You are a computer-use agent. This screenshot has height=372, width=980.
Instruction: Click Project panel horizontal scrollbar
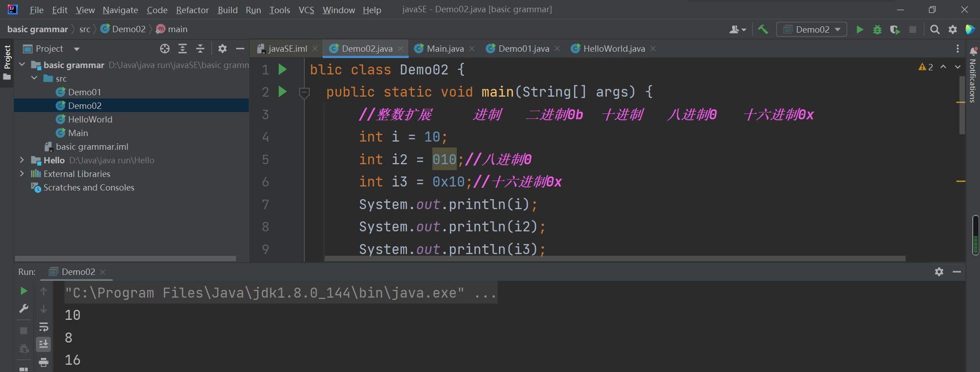pos(125,259)
